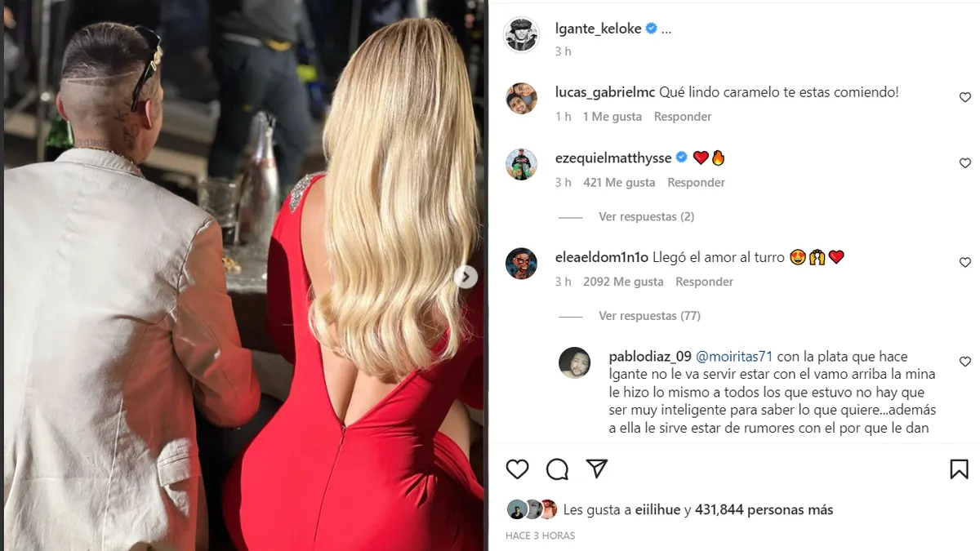Image resolution: width=980 pixels, height=551 pixels.
Task: Open the more options ellipsis beside lgante_keloke
Action: point(666,29)
